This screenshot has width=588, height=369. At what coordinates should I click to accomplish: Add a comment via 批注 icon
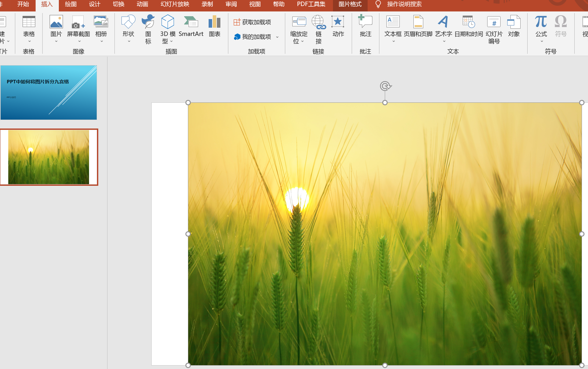point(365,21)
